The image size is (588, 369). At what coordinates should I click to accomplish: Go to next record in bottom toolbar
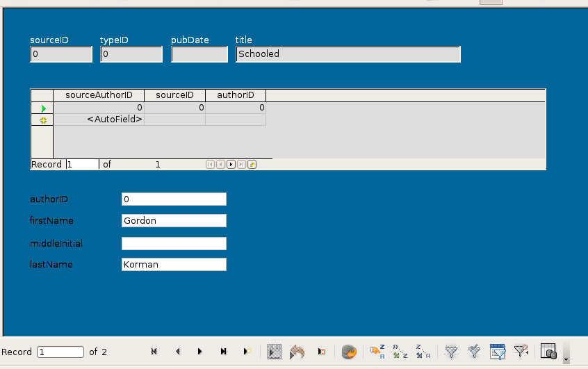(200, 352)
